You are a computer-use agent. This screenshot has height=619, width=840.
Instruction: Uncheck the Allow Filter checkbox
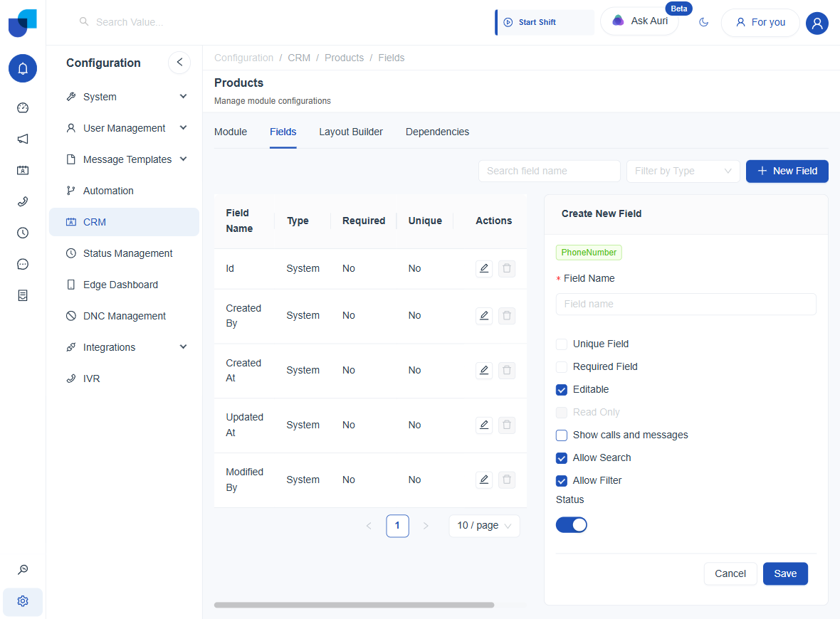(562, 481)
